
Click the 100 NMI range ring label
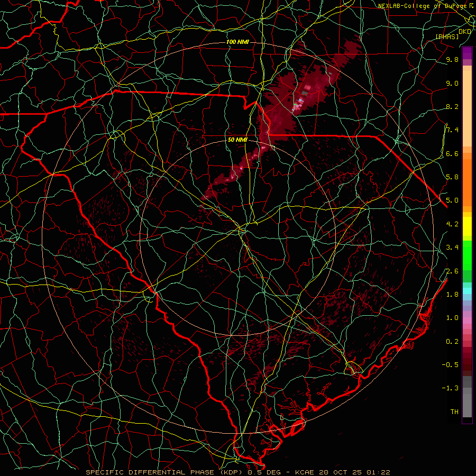237,42
